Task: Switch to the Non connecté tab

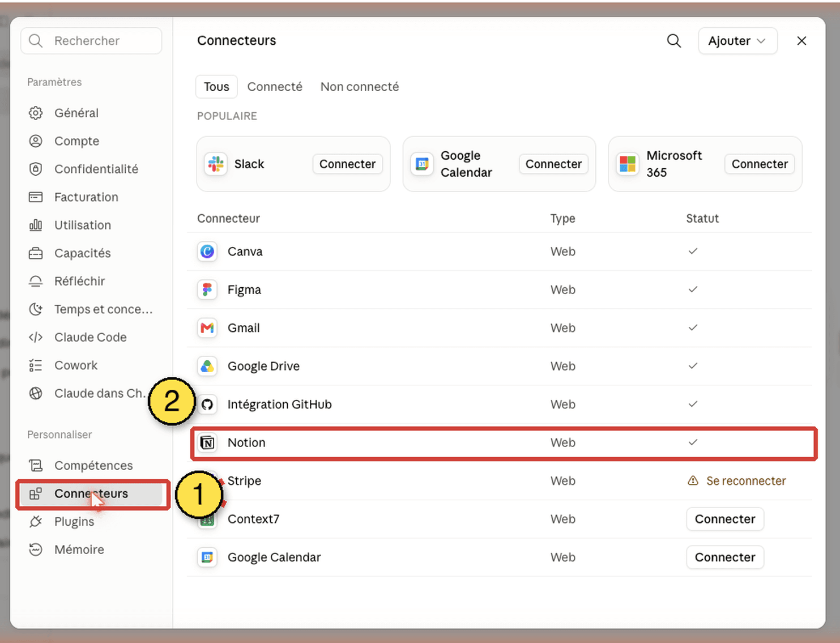Action: [360, 87]
